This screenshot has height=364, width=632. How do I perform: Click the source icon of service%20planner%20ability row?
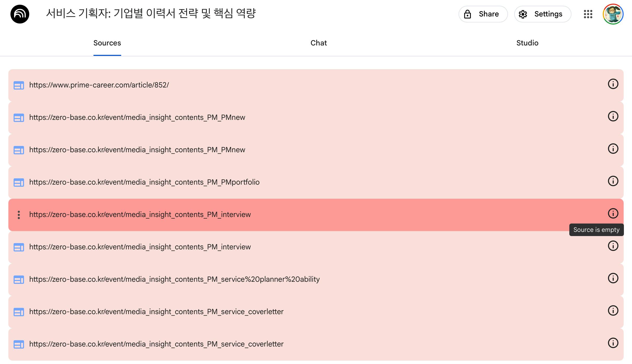(19, 280)
